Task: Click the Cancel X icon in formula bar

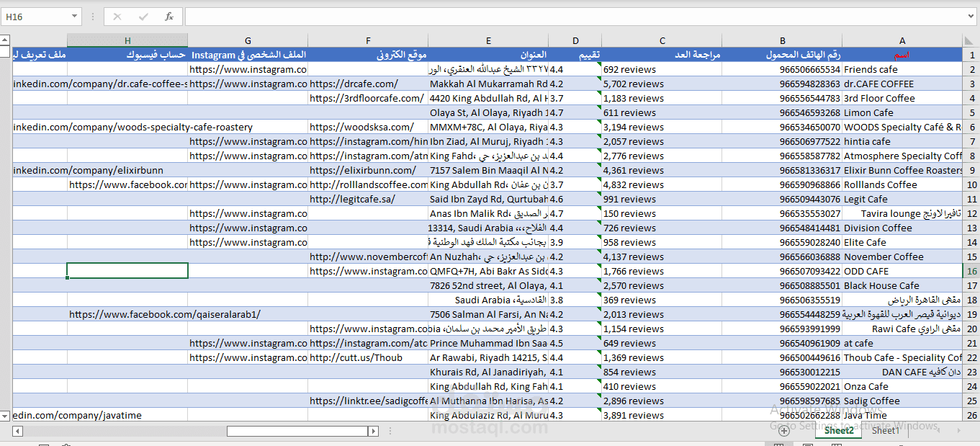Action: click(x=117, y=17)
